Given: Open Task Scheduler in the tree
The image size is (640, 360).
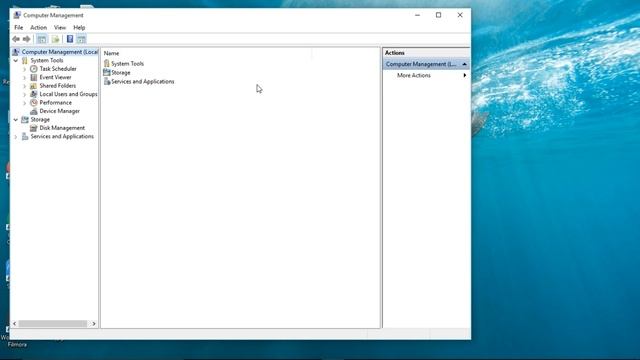Looking at the screenshot, I should pyautogui.click(x=58, y=69).
